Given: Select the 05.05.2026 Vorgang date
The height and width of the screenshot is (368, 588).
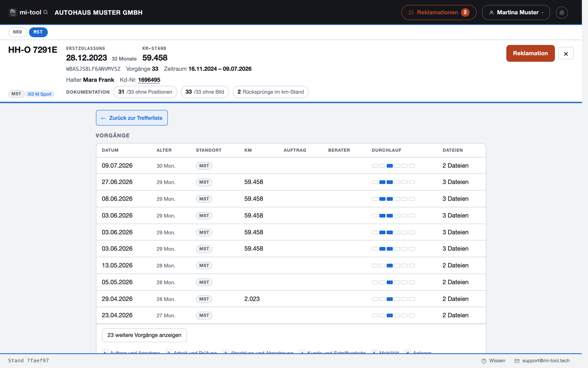Looking at the screenshot, I should [x=117, y=282].
